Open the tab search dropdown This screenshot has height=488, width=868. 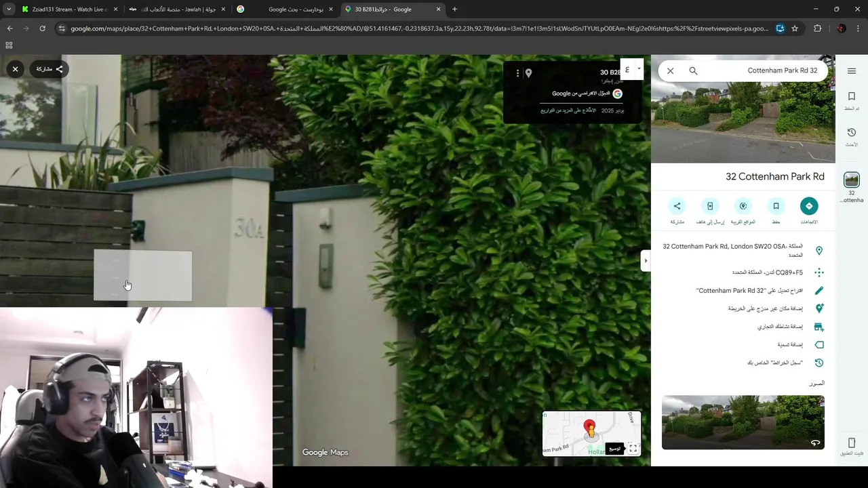click(x=8, y=9)
